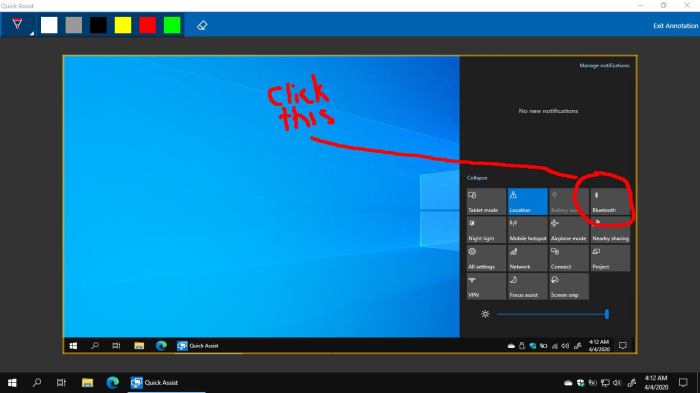This screenshot has width=700, height=393.
Task: Toggle the Bluetooth quick action tile
Action: click(610, 201)
